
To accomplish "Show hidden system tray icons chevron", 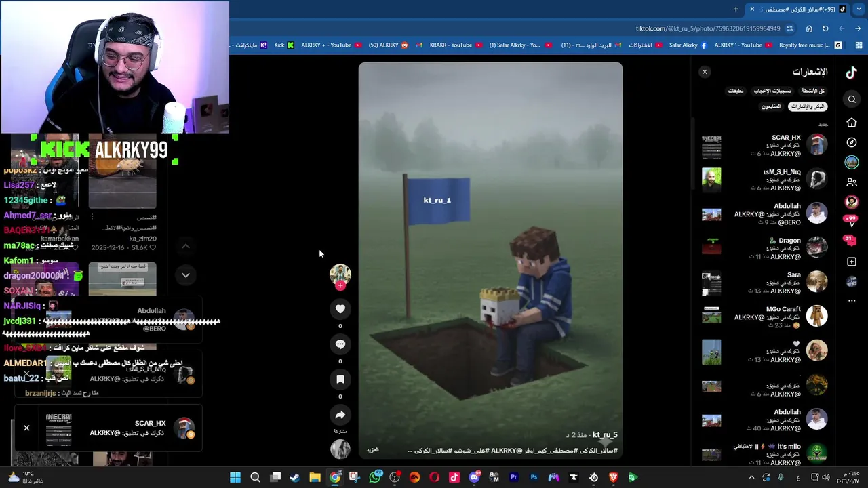I will pos(751,477).
